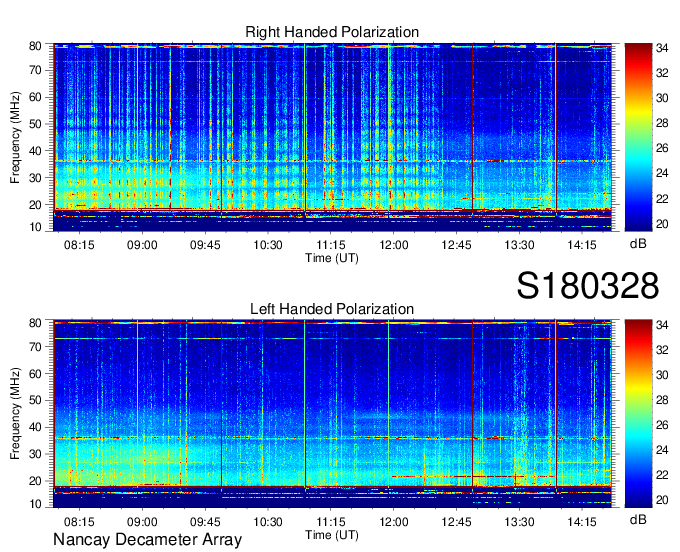The height and width of the screenshot is (552, 680).
Task: Click the bottom plot's dB color bar
Action: tap(638, 414)
